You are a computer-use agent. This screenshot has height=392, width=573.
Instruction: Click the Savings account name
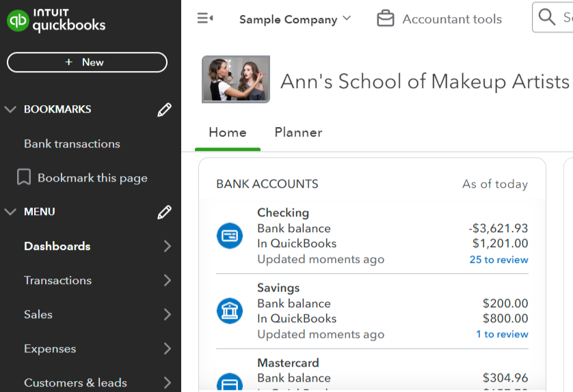(x=278, y=288)
